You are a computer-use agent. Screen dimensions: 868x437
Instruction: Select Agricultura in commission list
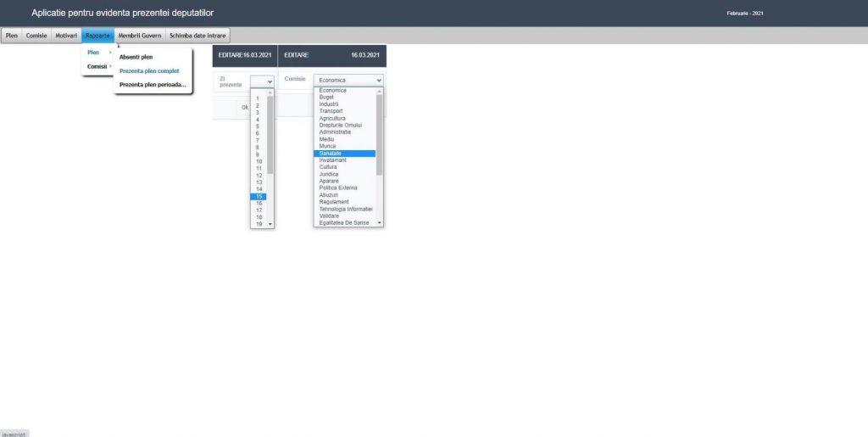coord(345,118)
